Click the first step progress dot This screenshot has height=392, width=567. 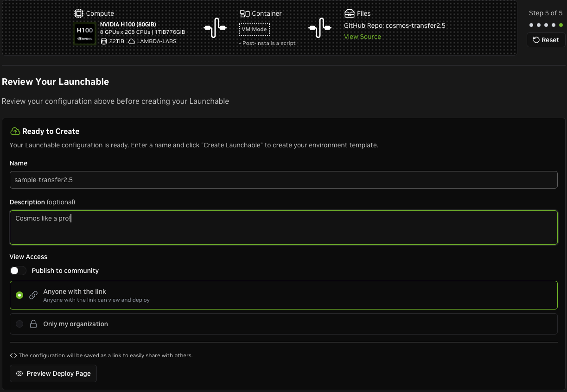[x=531, y=25]
